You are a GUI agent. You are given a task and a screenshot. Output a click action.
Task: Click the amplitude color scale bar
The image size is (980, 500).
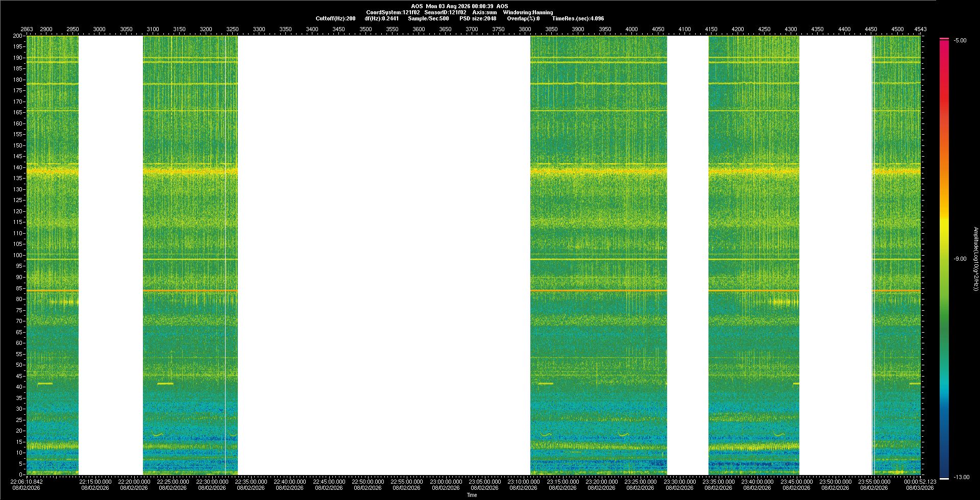(944, 259)
